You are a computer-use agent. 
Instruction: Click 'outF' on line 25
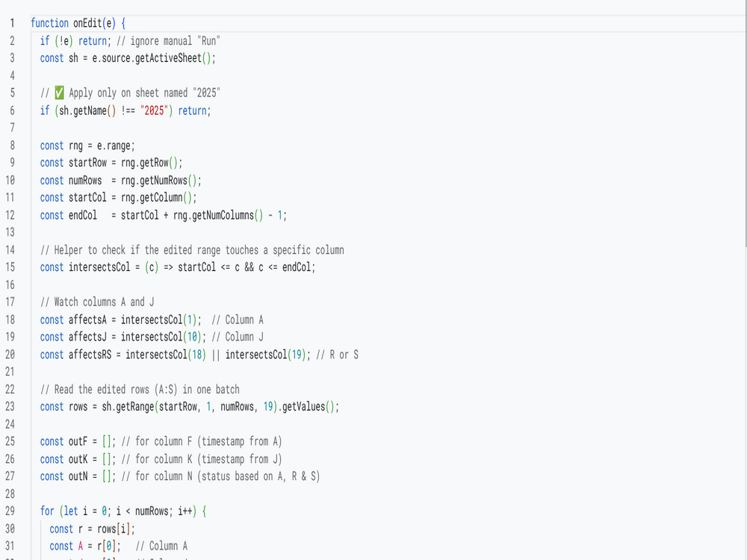[78, 441]
